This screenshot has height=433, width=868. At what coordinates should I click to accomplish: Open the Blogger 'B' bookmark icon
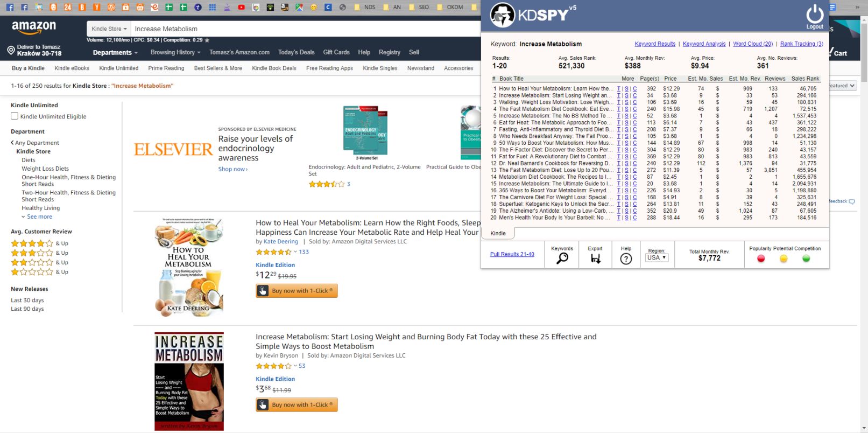82,7
